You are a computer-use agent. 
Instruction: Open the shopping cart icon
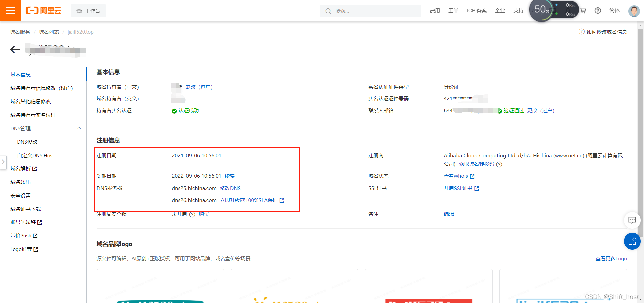coord(583,11)
